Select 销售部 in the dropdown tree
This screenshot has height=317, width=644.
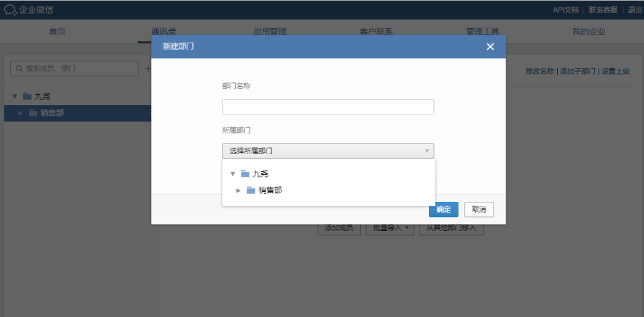coord(270,190)
